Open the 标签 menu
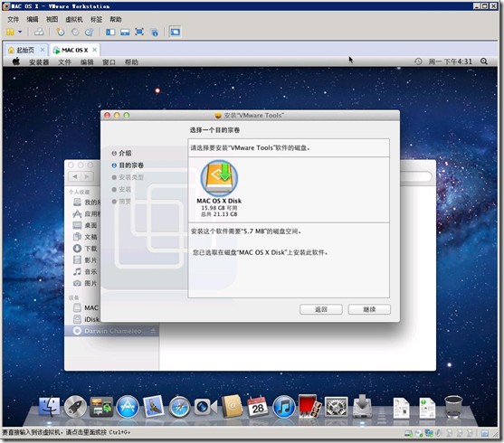Viewport: 504px width, 443px height. (x=96, y=20)
